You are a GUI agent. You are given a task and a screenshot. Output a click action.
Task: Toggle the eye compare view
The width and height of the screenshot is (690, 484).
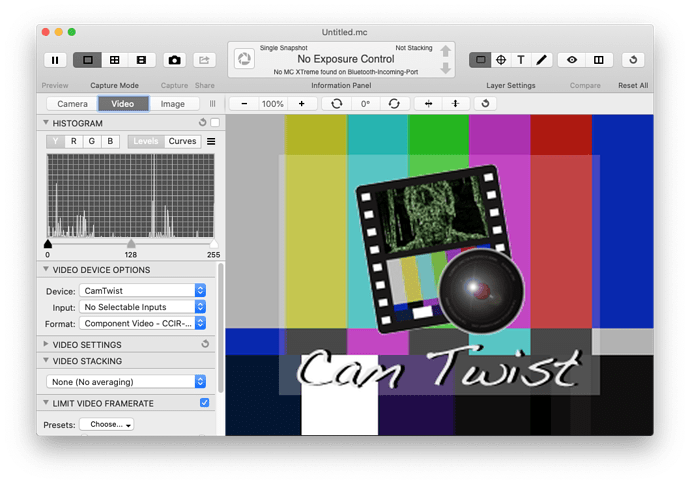[572, 60]
